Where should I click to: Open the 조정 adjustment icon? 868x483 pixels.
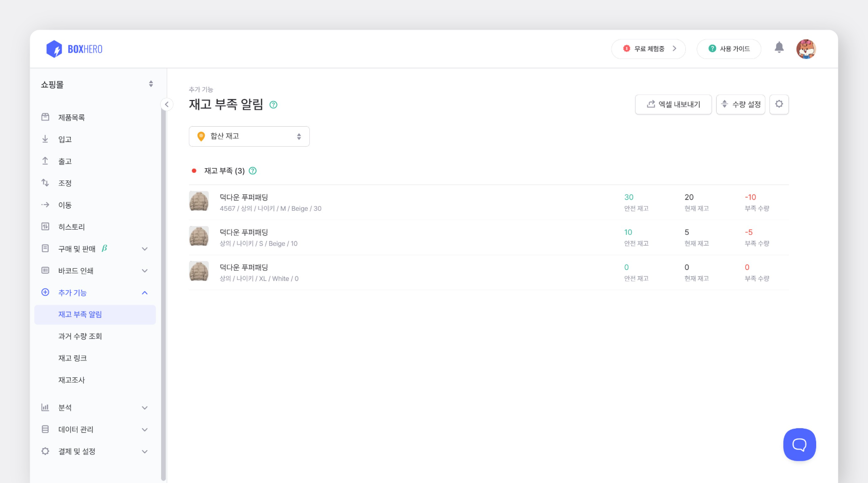(x=45, y=183)
